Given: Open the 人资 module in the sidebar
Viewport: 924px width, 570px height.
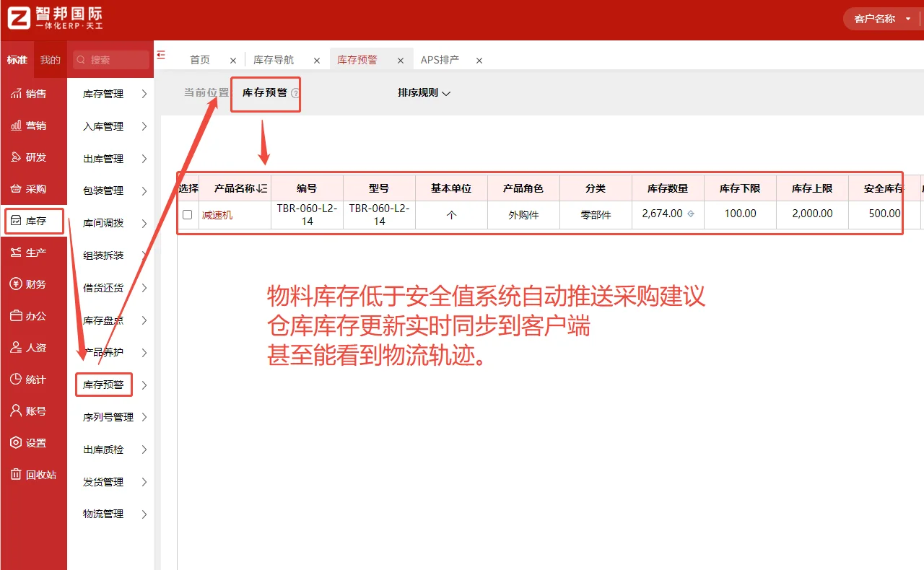Looking at the screenshot, I should coord(34,347).
